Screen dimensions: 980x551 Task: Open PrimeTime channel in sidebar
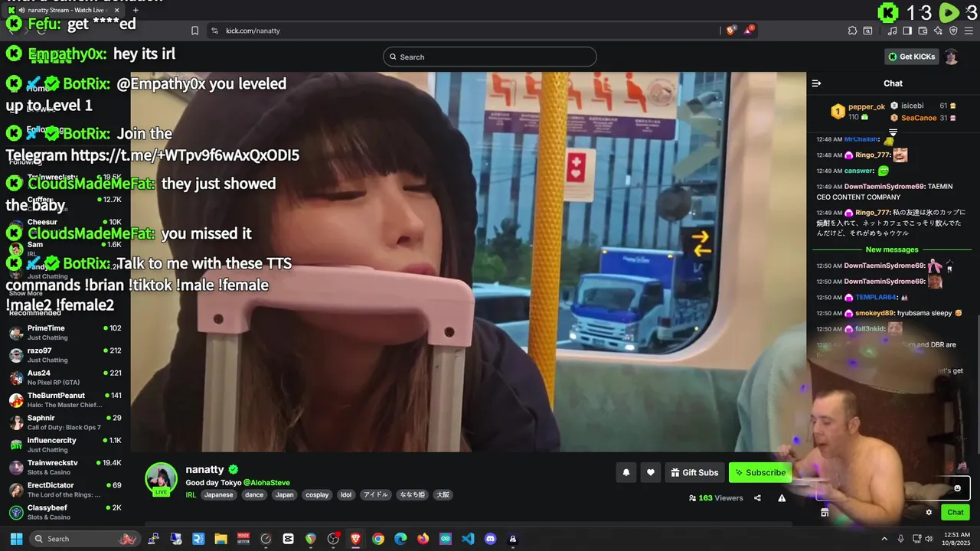point(65,332)
